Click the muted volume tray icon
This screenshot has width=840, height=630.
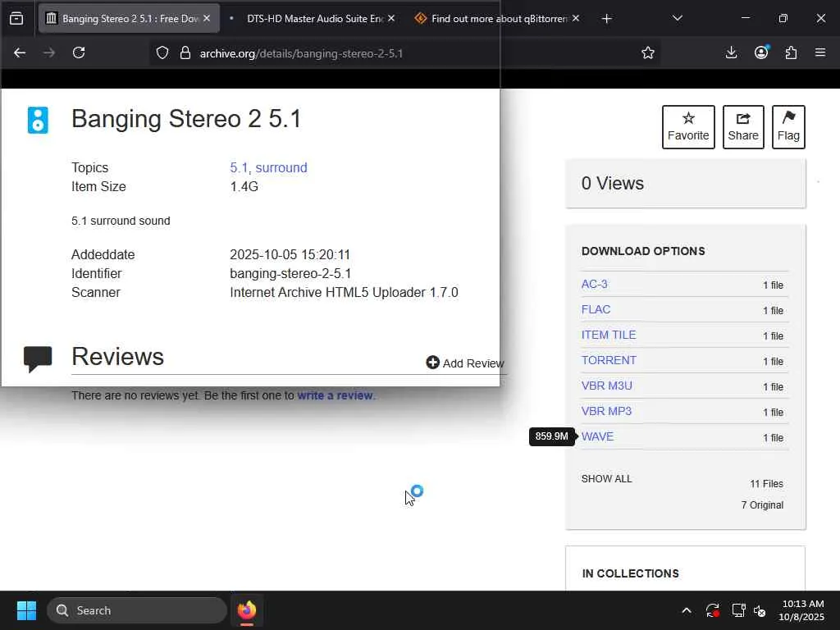pos(760,610)
